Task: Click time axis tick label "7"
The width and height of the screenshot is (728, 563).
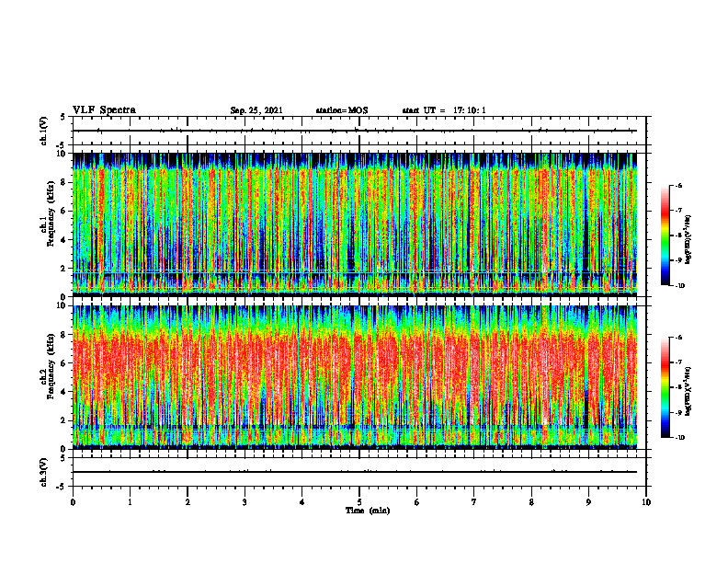Action: coord(474,502)
